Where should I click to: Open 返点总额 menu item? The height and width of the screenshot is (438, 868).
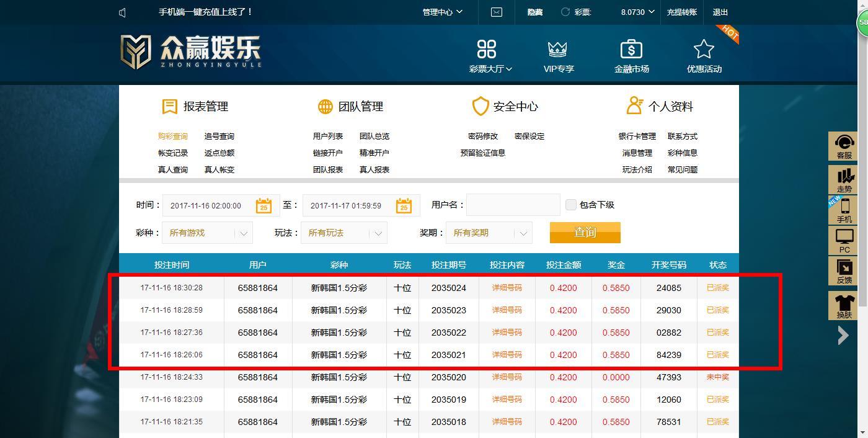219,153
